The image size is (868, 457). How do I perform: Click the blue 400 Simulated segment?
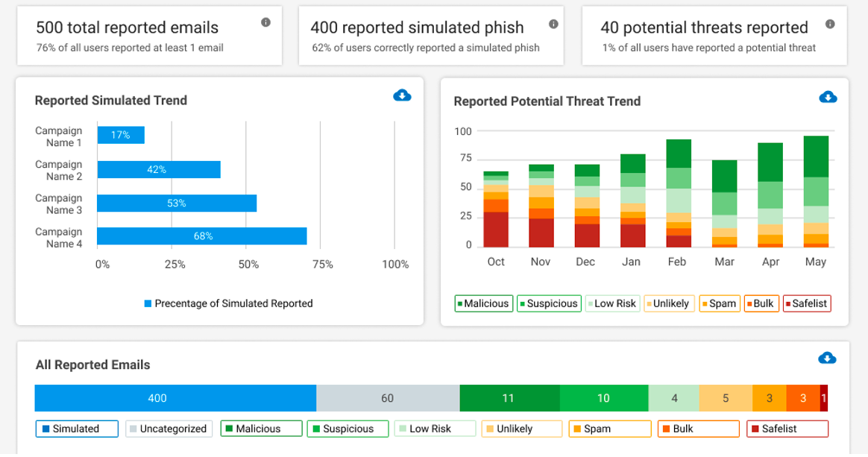coord(175,398)
